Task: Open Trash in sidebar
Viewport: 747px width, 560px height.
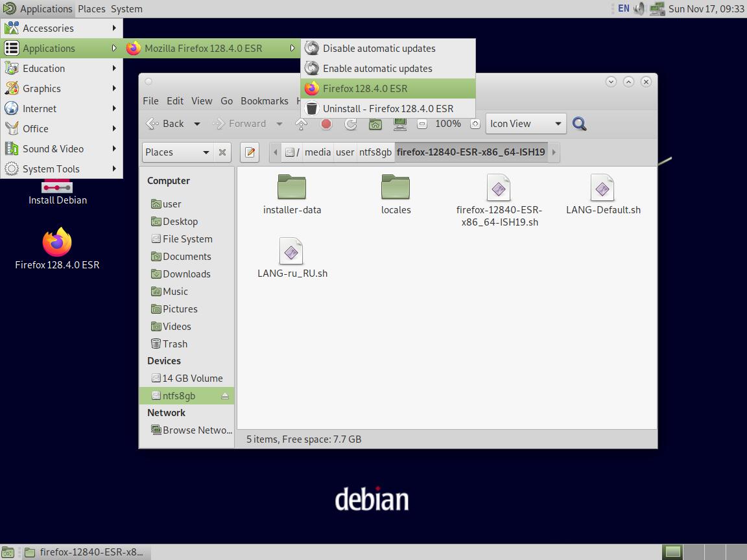Action: pyautogui.click(x=186, y=344)
